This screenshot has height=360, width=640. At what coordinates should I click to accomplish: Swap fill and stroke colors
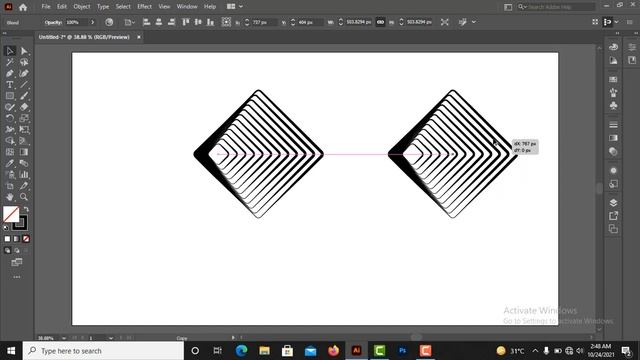pyautogui.click(x=27, y=209)
